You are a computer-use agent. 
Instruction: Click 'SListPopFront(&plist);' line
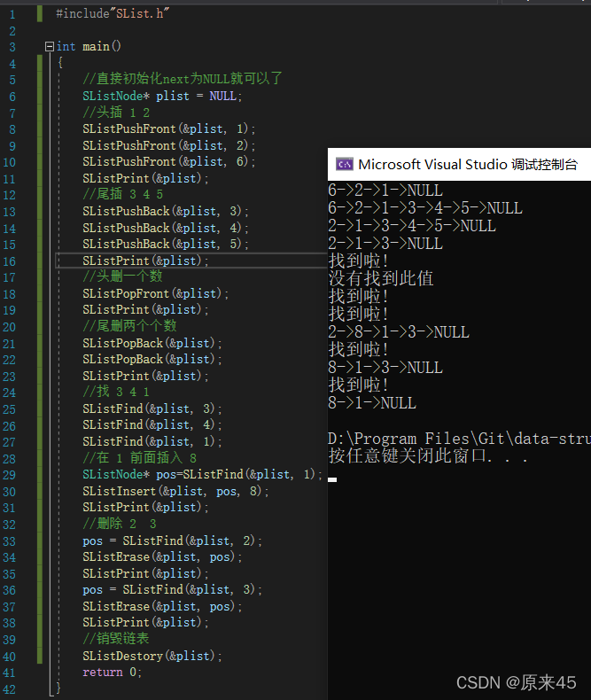pos(155,294)
